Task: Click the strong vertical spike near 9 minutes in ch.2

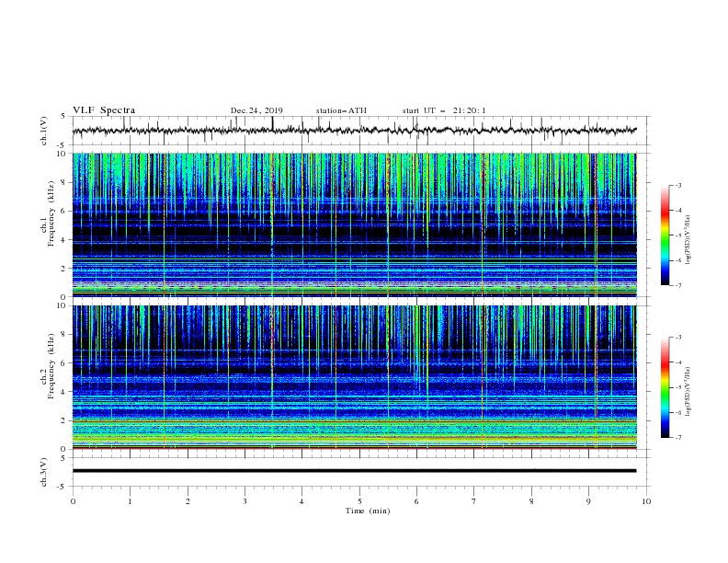Action: pos(596,377)
